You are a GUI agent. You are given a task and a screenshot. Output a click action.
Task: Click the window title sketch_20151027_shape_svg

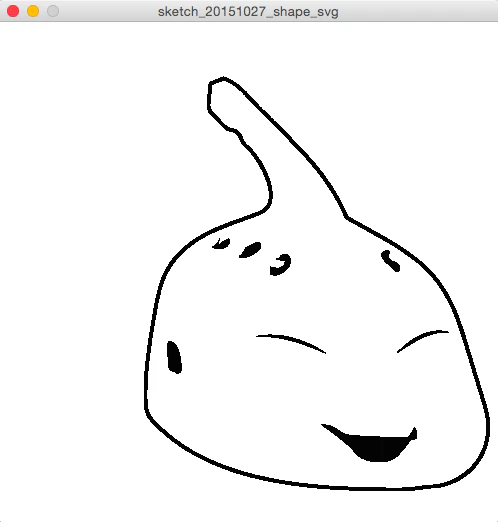[x=248, y=12]
